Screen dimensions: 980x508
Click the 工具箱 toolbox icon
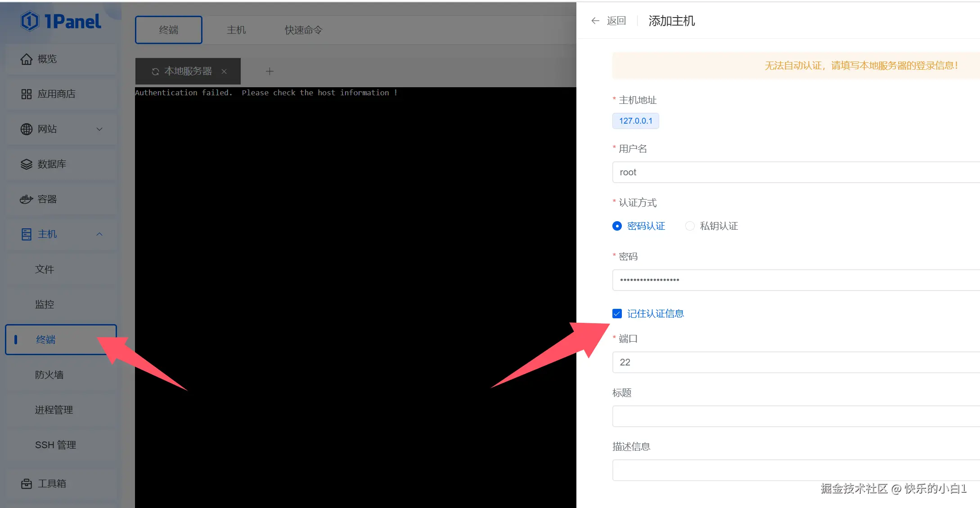pyautogui.click(x=27, y=484)
